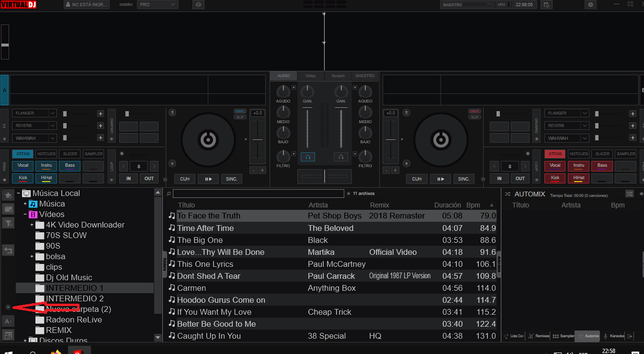The image size is (644, 354).
Task: Click the NO ESTÁ INGR... login button
Action: pos(86,4)
